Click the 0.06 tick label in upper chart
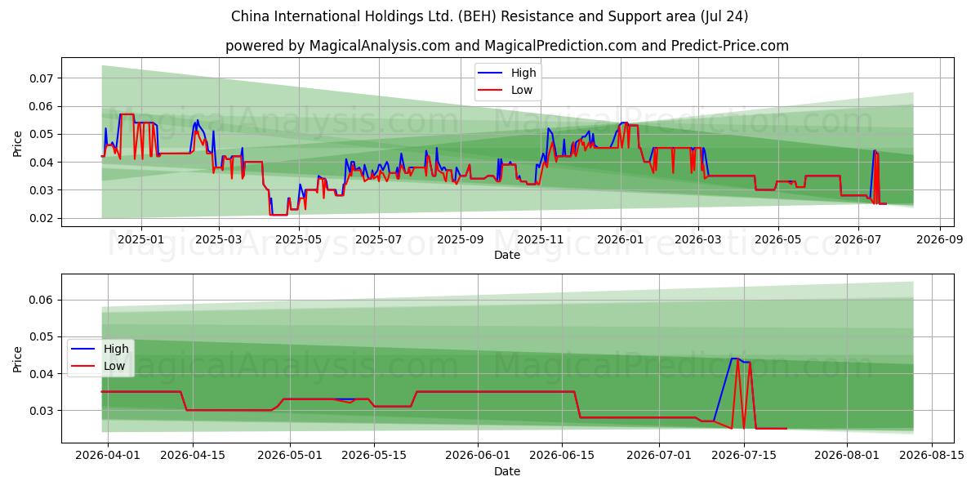Viewport: 980px width, 490px height. click(x=42, y=106)
